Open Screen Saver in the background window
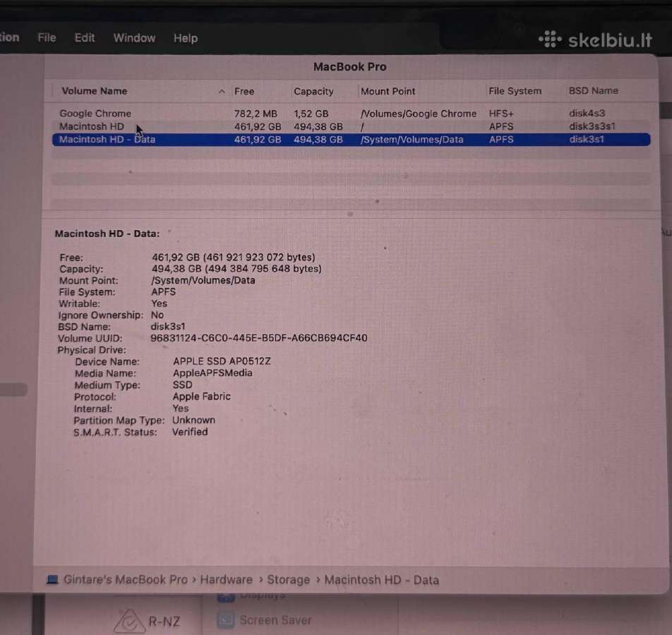672x635 pixels. click(x=275, y=620)
